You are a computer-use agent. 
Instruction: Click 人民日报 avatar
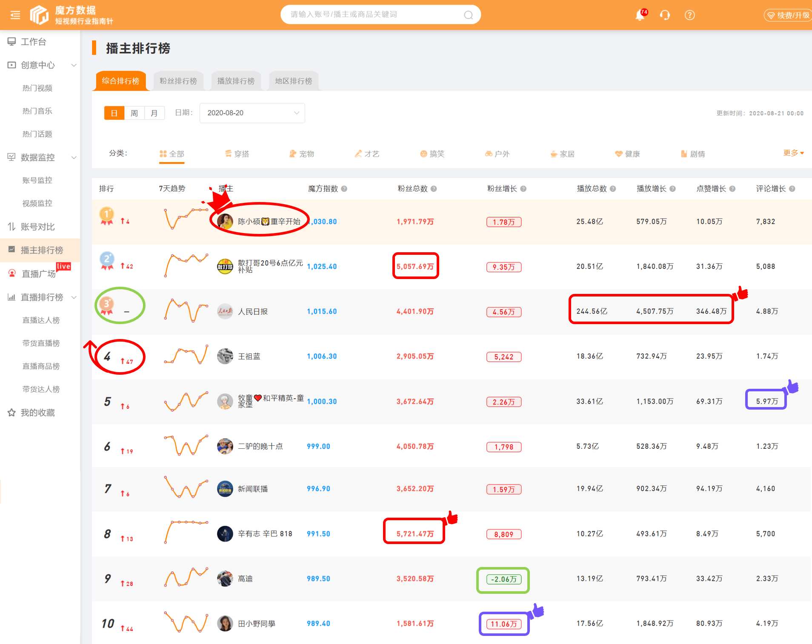tap(225, 311)
